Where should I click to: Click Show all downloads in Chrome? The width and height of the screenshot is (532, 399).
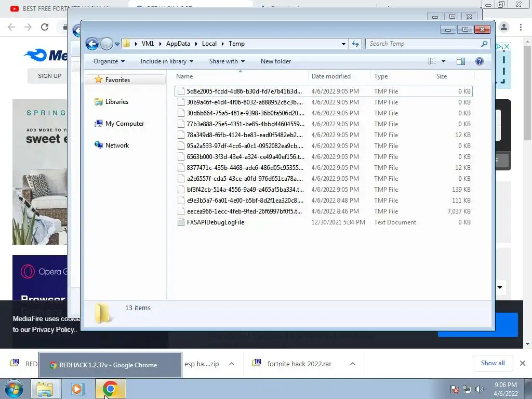tap(493, 363)
